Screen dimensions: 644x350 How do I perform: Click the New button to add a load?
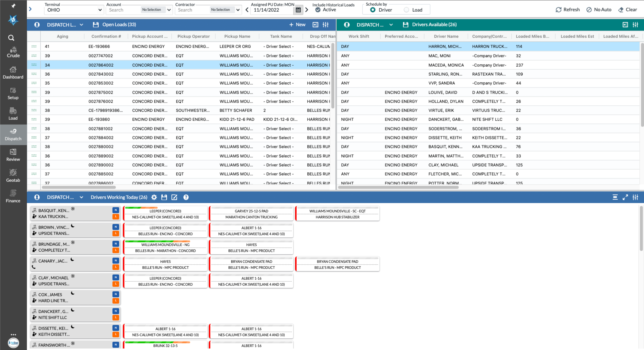[x=297, y=24]
